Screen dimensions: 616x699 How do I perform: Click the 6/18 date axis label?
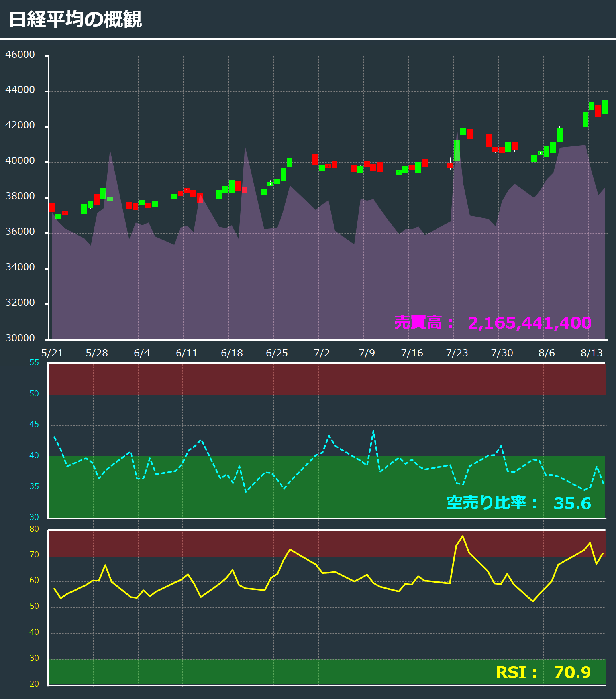(x=231, y=353)
